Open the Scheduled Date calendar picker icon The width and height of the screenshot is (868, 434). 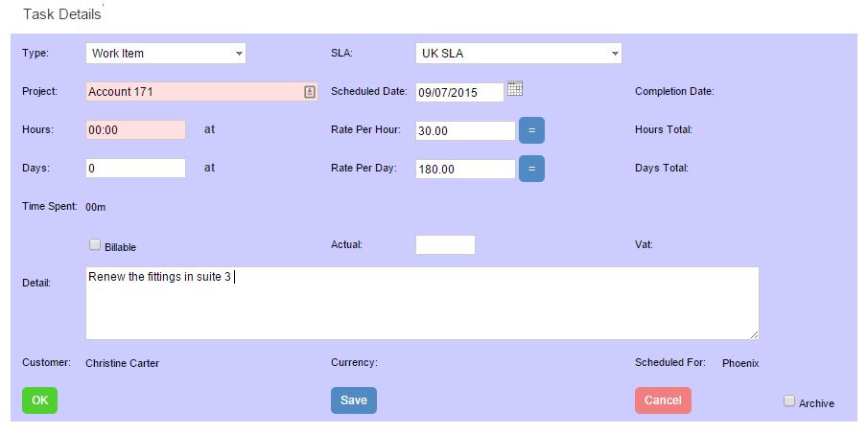click(x=515, y=88)
